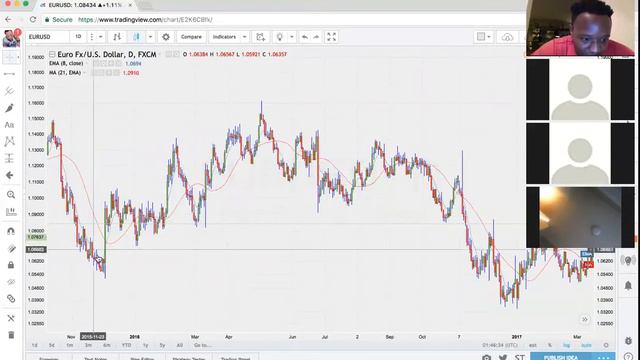Click the Go to... link
This screenshot has height=360, width=640.
tap(202, 345)
